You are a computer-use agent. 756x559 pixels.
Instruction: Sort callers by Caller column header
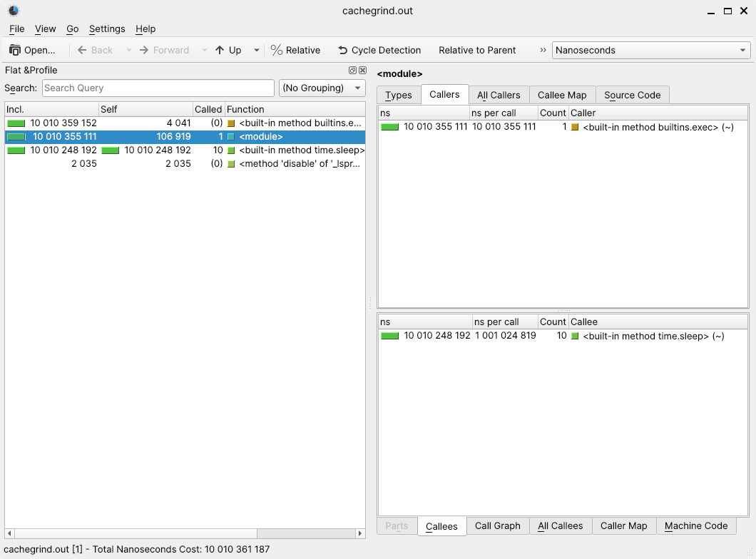click(658, 113)
